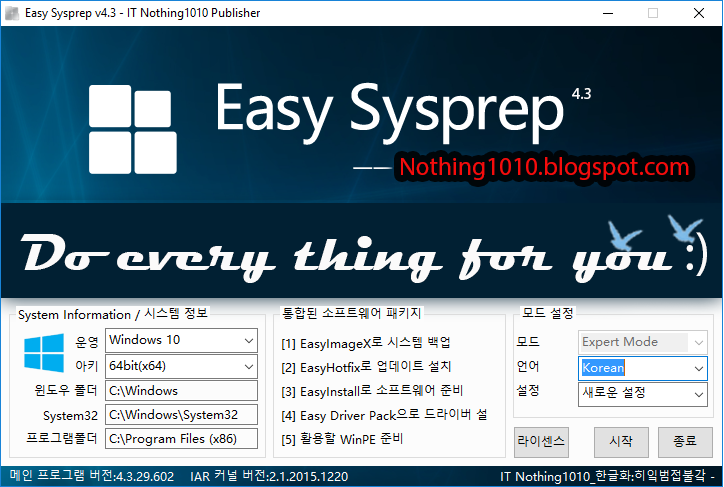Open the 언어 Korean language dropdown
724x487 pixels.
[x=642, y=368]
